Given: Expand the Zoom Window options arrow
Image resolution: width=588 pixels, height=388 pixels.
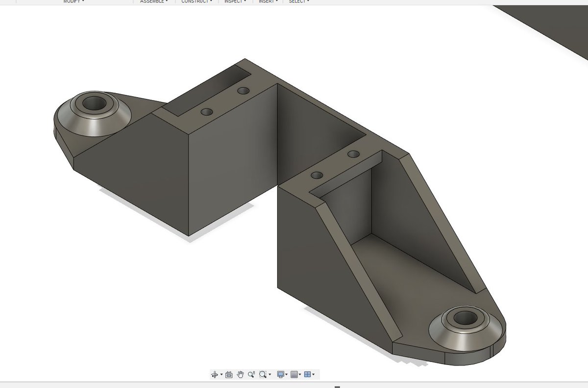Looking at the screenshot, I should [269, 375].
